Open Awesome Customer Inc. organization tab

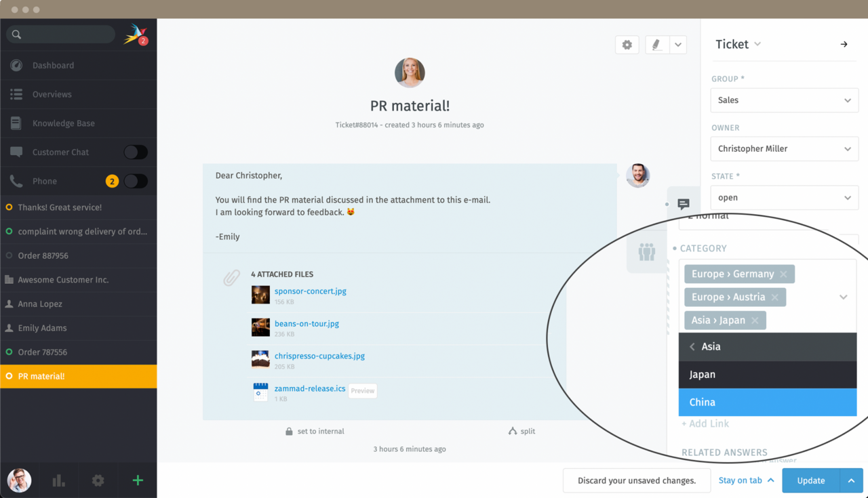[78, 280]
